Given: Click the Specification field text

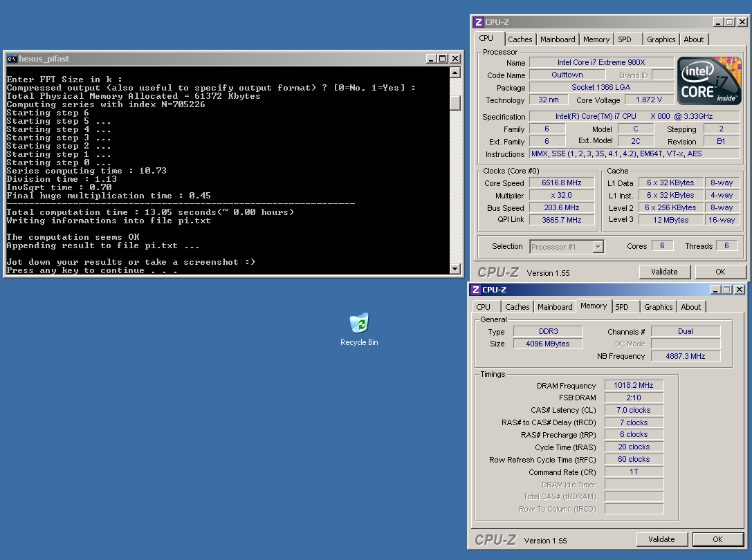Looking at the screenshot, I should click(x=634, y=116).
